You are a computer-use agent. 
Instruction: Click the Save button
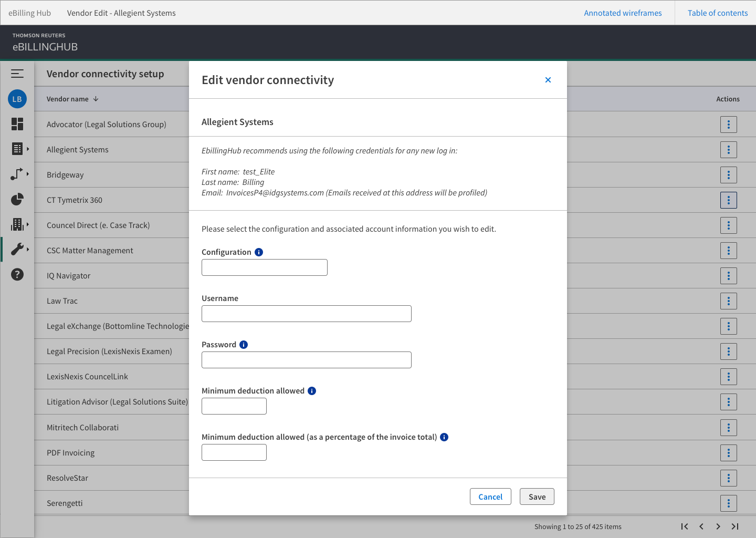pos(537,496)
